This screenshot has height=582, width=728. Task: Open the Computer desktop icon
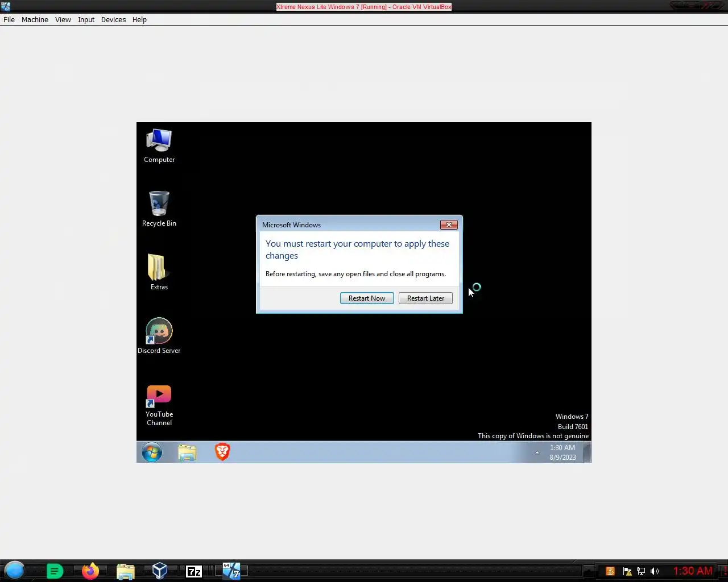click(x=159, y=145)
